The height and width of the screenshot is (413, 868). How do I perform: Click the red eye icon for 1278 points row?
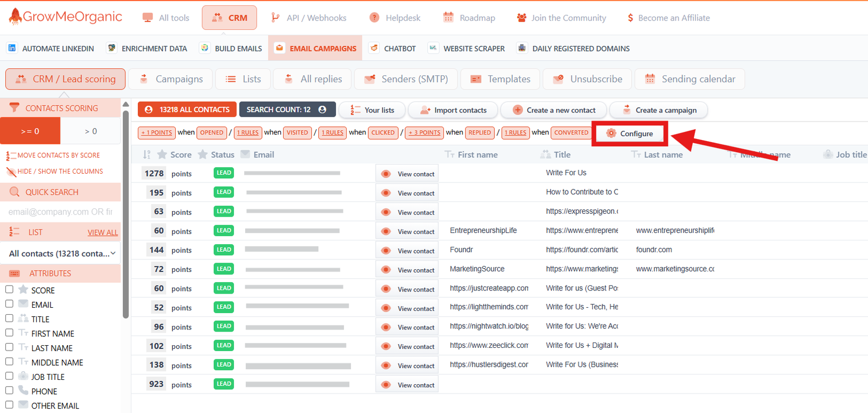coord(386,174)
